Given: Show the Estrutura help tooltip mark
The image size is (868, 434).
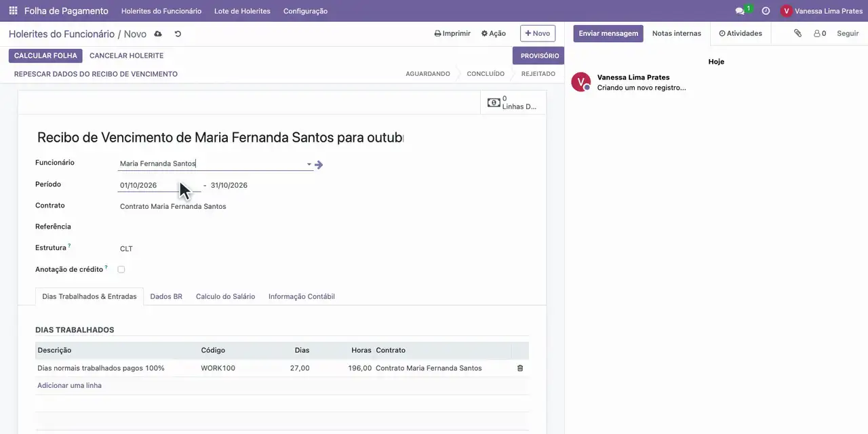Looking at the screenshot, I should (x=69, y=245).
